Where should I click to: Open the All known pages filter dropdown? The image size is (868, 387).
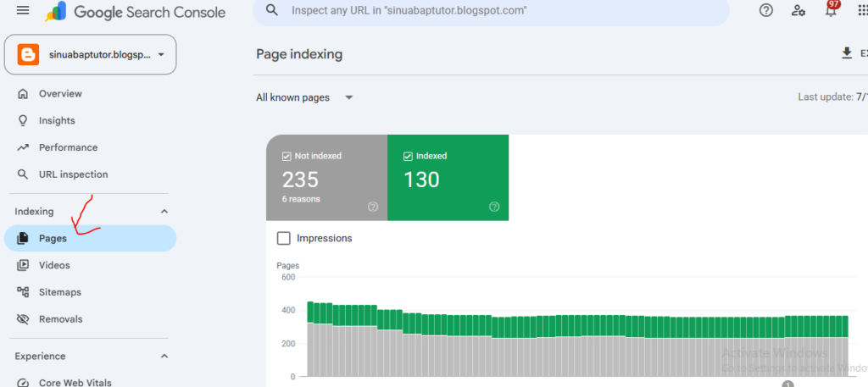click(x=304, y=97)
